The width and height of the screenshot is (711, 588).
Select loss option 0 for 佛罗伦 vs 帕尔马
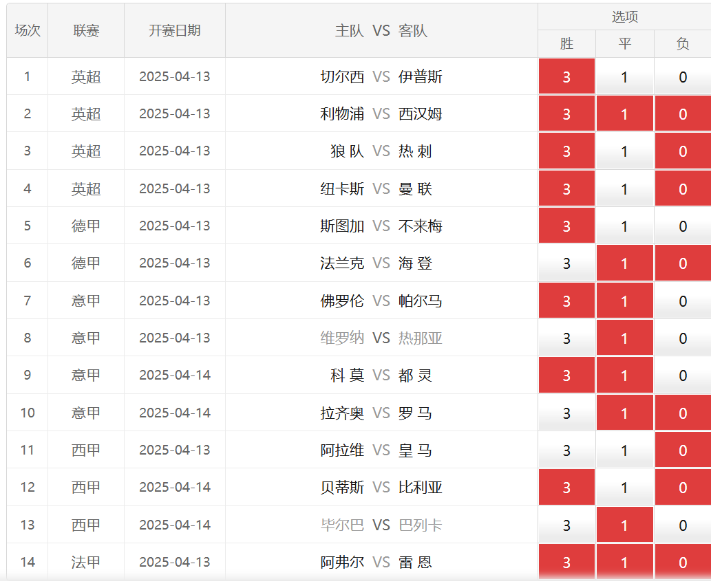click(x=683, y=301)
